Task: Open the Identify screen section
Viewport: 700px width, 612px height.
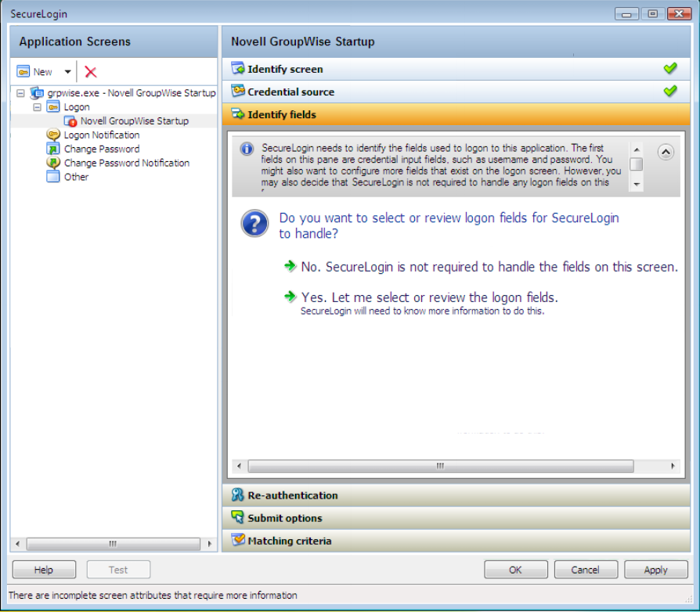Action: (x=456, y=69)
